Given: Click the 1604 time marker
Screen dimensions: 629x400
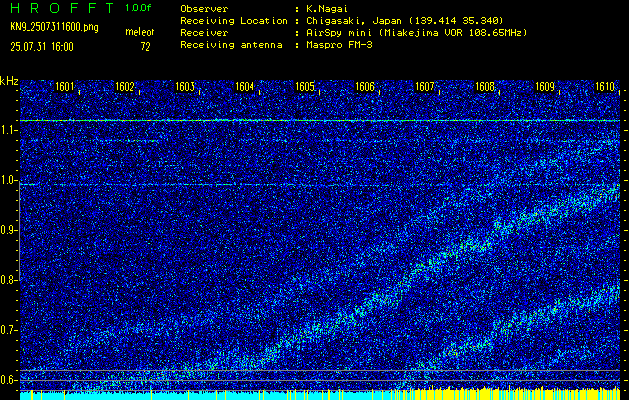Looking at the screenshot, I should point(244,86).
